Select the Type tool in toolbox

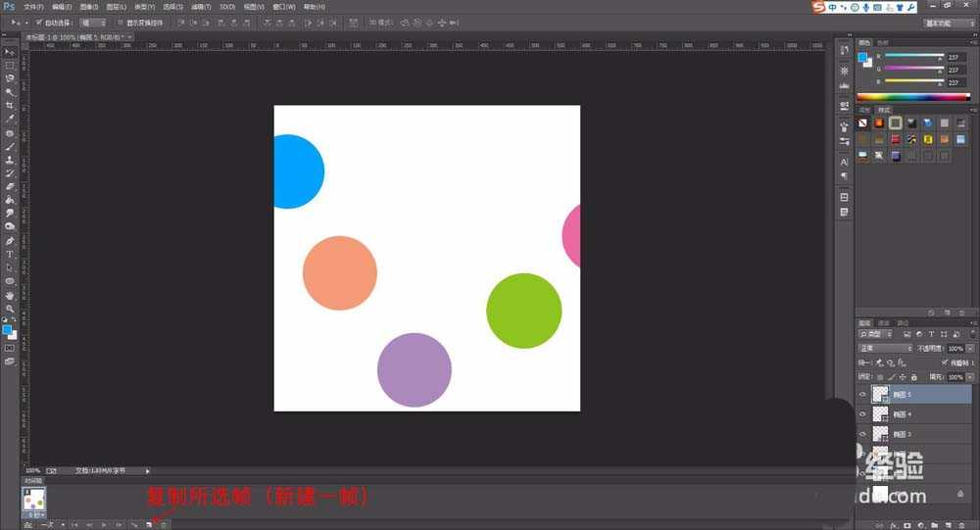click(x=10, y=254)
